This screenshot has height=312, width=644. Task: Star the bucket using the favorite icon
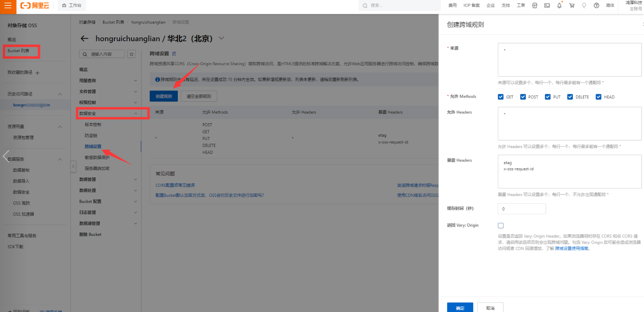(132, 54)
